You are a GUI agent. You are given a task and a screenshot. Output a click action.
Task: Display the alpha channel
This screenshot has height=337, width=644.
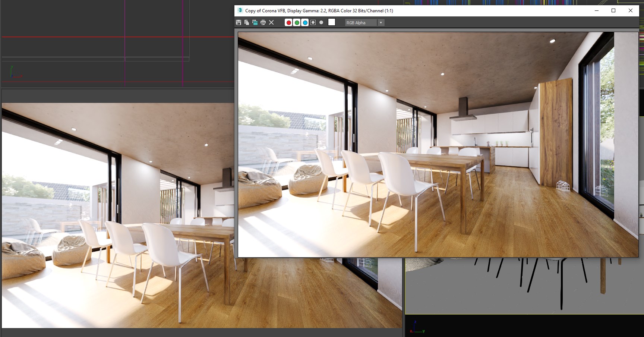[313, 23]
